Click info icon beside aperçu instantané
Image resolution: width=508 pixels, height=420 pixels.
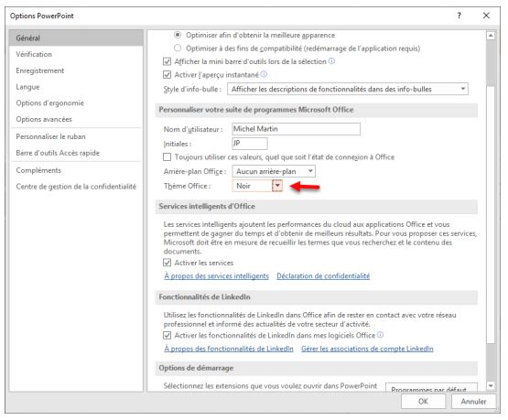tap(264, 74)
